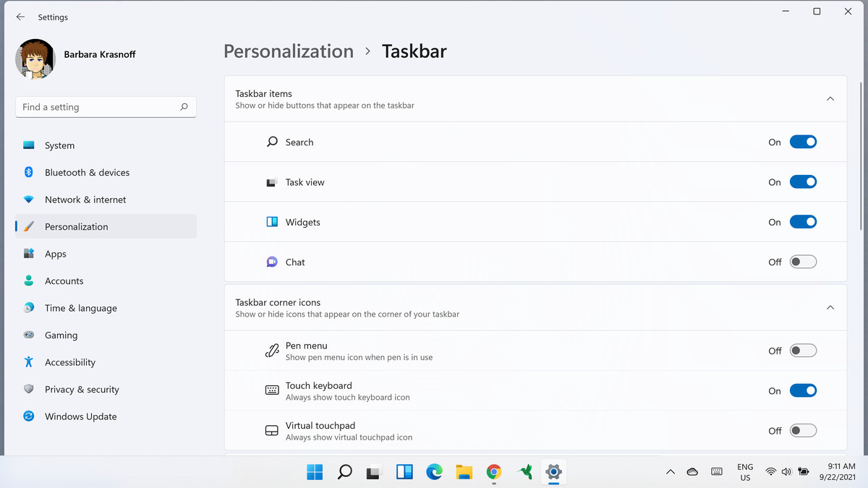Launch Microsoft Edge from the taskbar
The width and height of the screenshot is (868, 488).
434,472
